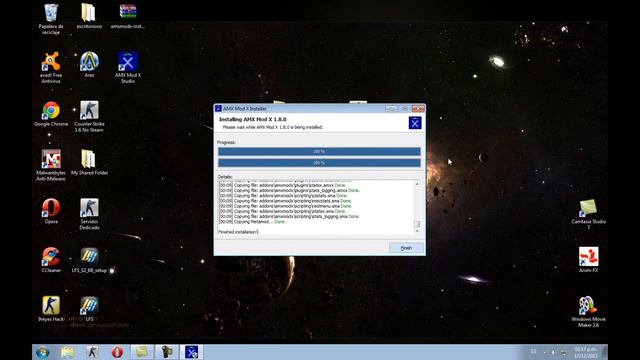
Task: Click the lower 100% progress bar
Action: click(319, 162)
